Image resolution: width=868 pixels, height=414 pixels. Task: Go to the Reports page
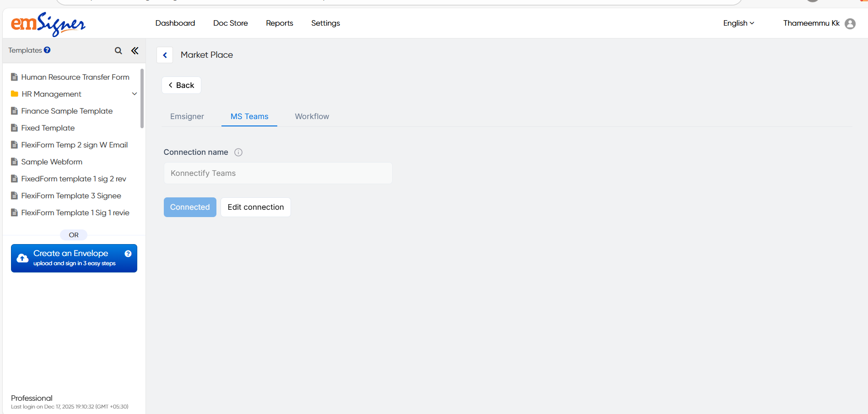279,23
